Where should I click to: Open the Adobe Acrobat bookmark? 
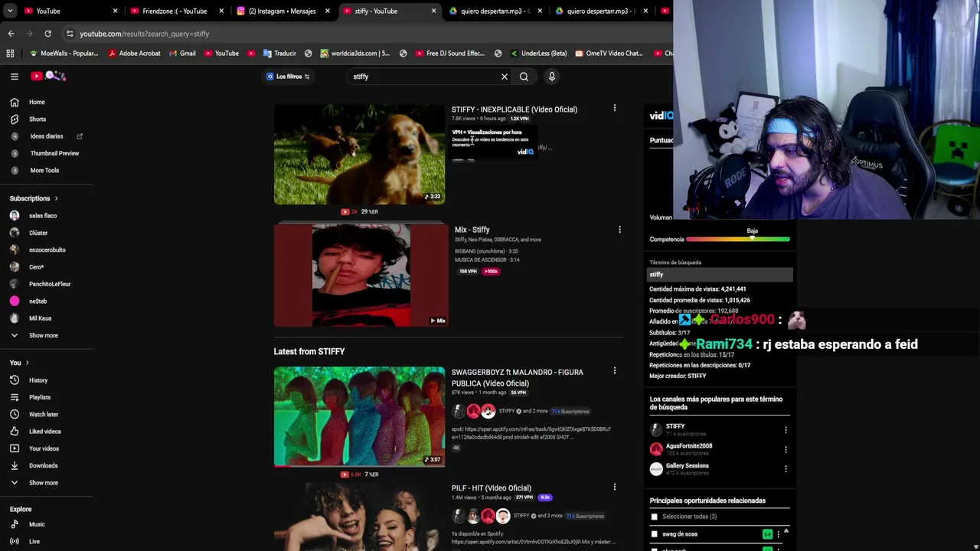134,54
